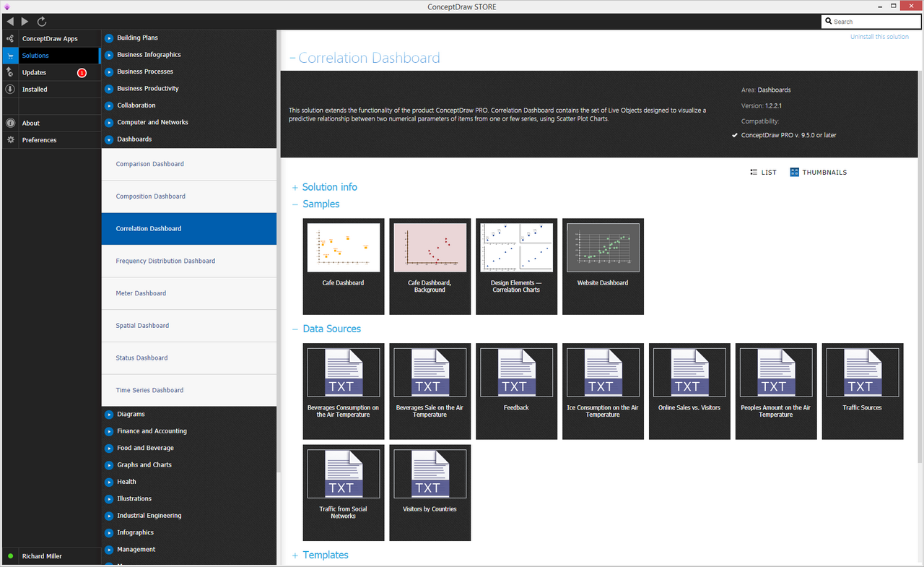Select the Correlation Dashboard list item
924x567 pixels.
coord(189,229)
